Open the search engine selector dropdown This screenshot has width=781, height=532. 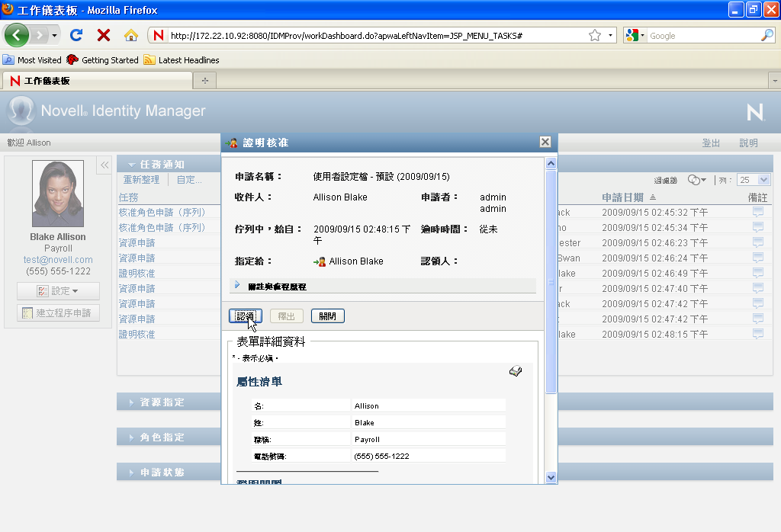tap(635, 35)
